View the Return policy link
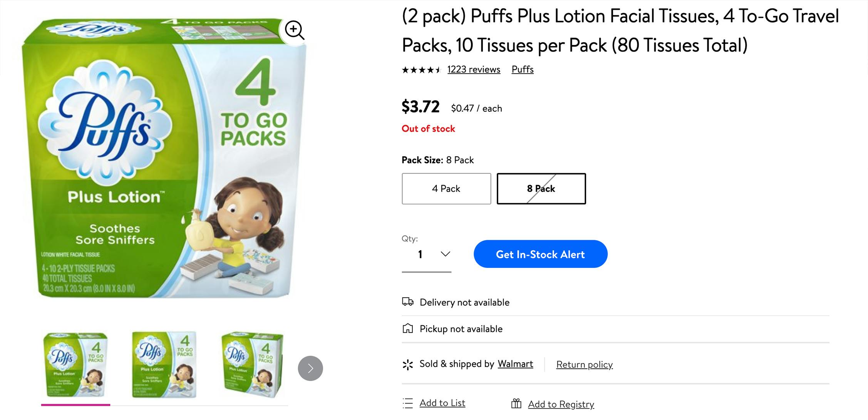This screenshot has height=420, width=868. 584,365
